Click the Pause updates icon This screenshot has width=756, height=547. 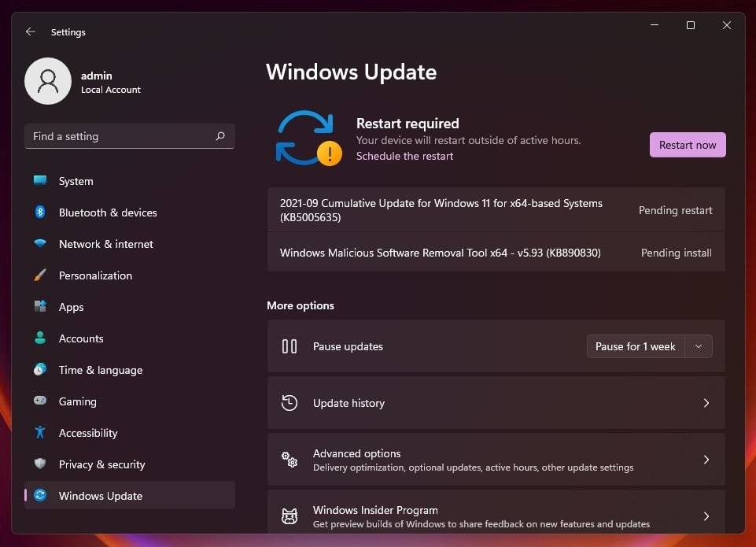[289, 346]
